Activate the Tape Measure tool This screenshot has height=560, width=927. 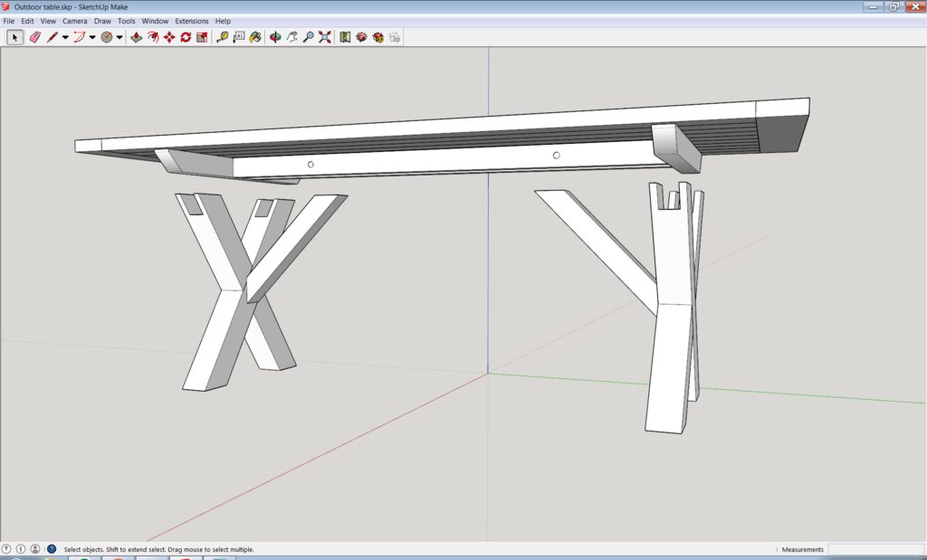(223, 37)
